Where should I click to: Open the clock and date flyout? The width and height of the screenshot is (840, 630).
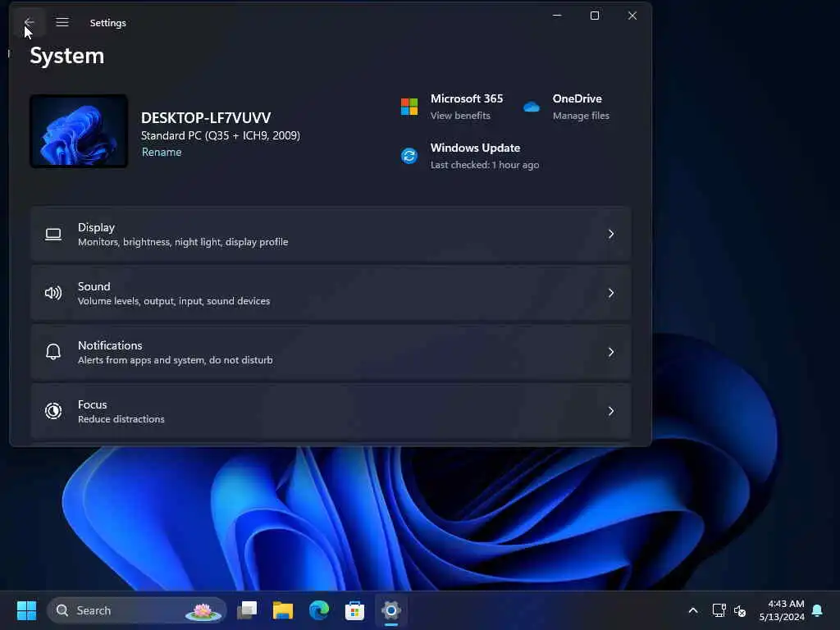click(782, 610)
